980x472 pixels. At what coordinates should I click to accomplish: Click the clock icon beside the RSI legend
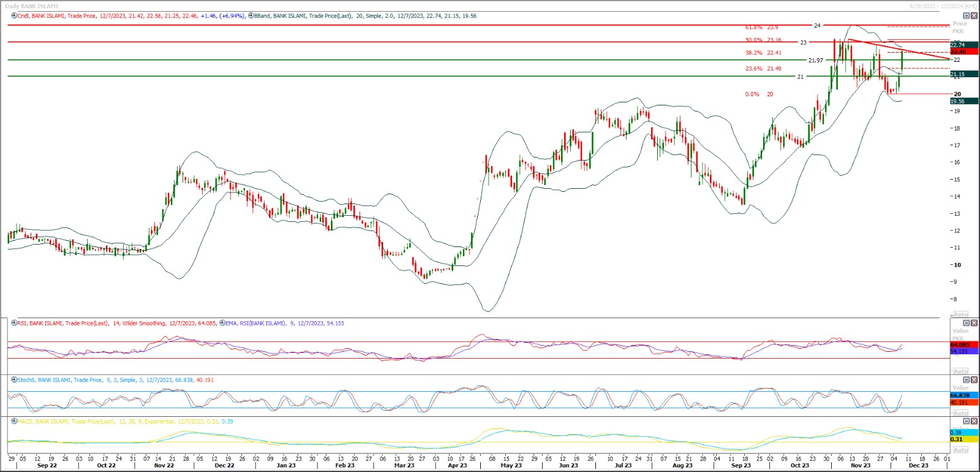point(14,323)
